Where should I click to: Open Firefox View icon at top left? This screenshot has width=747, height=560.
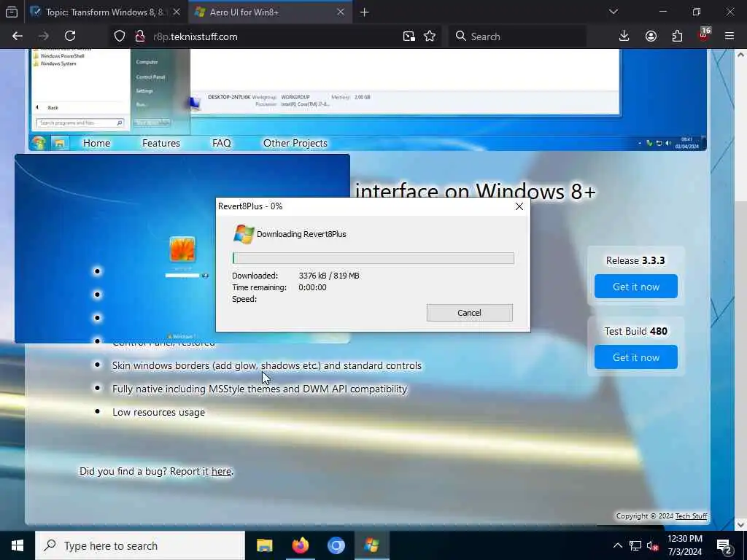click(x=12, y=12)
